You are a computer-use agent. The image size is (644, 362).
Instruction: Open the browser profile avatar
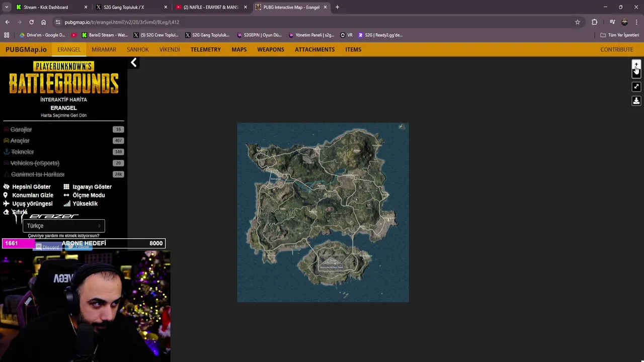(624, 22)
